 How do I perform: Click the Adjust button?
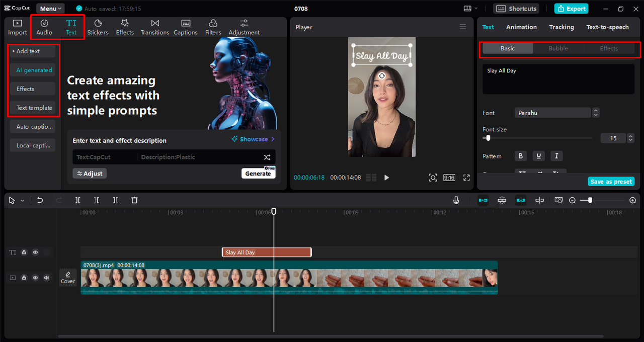pos(90,174)
